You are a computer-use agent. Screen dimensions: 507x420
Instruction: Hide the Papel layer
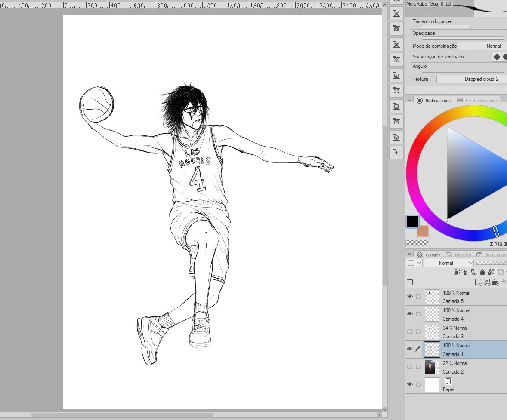[410, 384]
